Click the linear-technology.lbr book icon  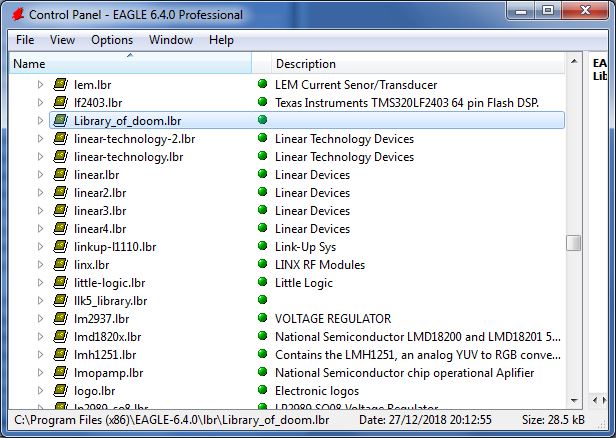click(60, 156)
